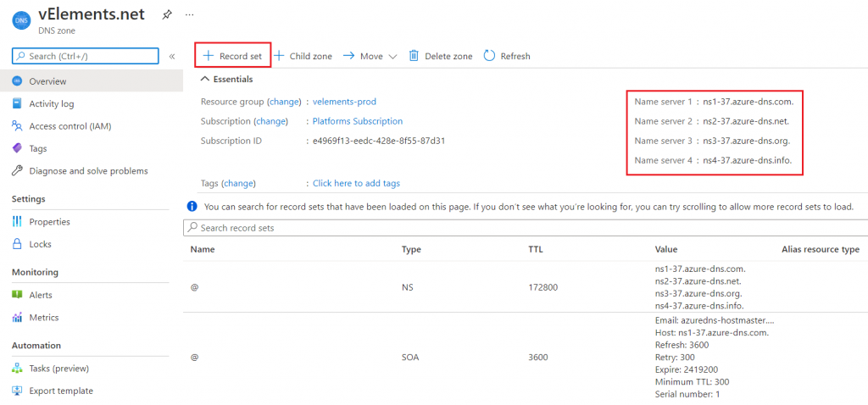Open Diagnose and solve problems
The height and width of the screenshot is (405, 868).
[88, 170]
